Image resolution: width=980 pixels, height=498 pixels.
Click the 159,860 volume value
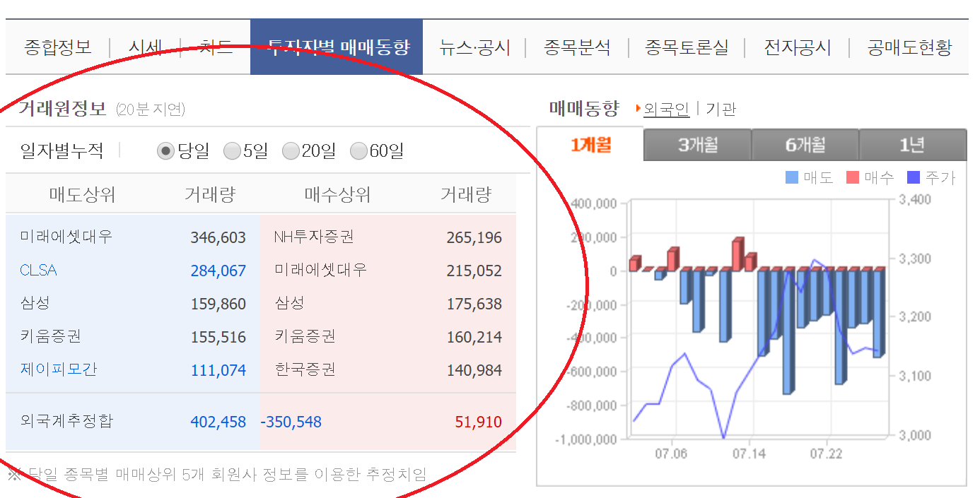pos(218,304)
